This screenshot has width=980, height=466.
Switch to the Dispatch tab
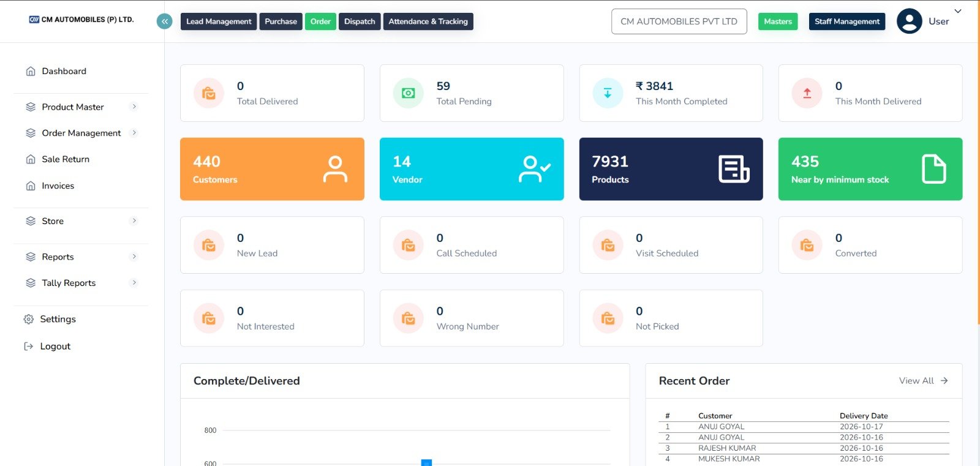(x=360, y=21)
